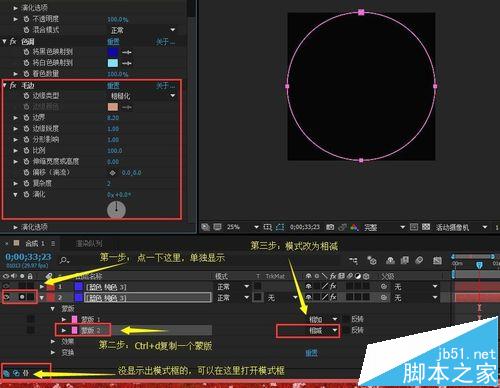Viewport: 500px width, 388px height.
Task: Toggle stopwatch for 着色数量
Action: 26,74
